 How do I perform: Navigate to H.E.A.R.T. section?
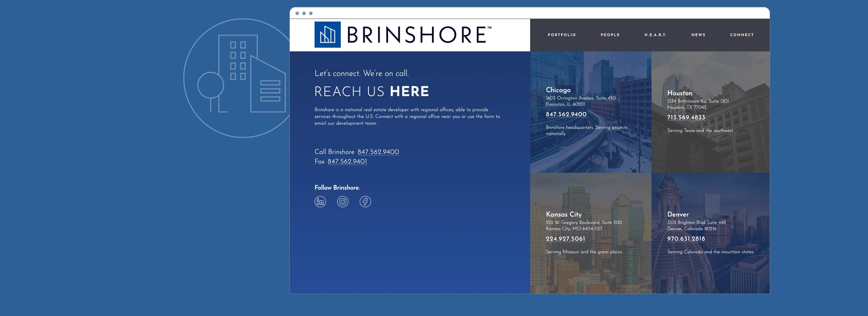point(655,35)
